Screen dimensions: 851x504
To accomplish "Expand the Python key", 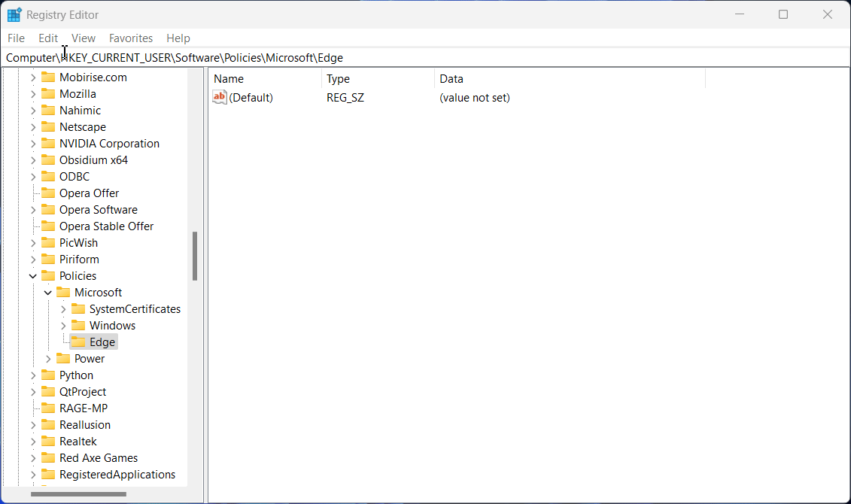I will pos(33,375).
